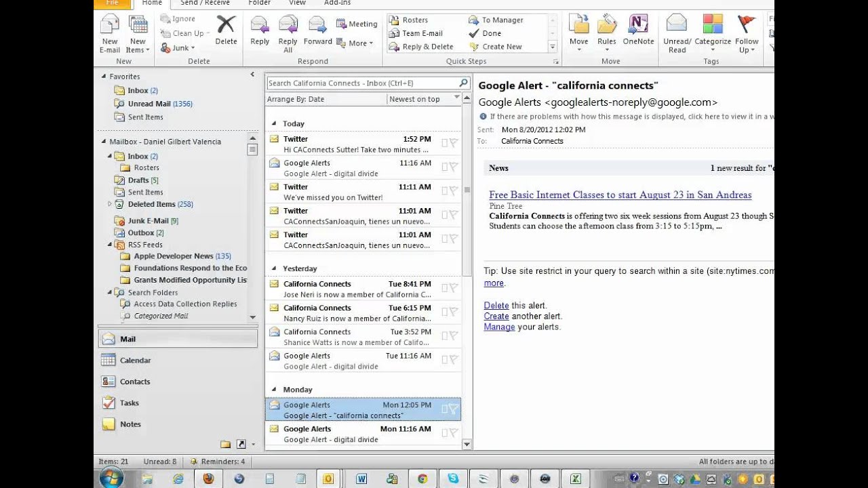Screen dimensions: 868x488
Task: Flag the California Connects Tue 6:15 PM message
Action: pyautogui.click(x=454, y=312)
